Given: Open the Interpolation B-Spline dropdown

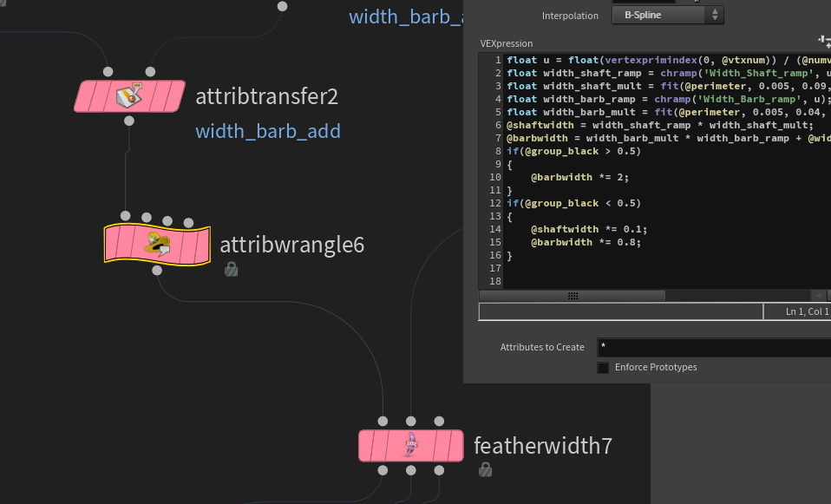Looking at the screenshot, I should point(667,15).
